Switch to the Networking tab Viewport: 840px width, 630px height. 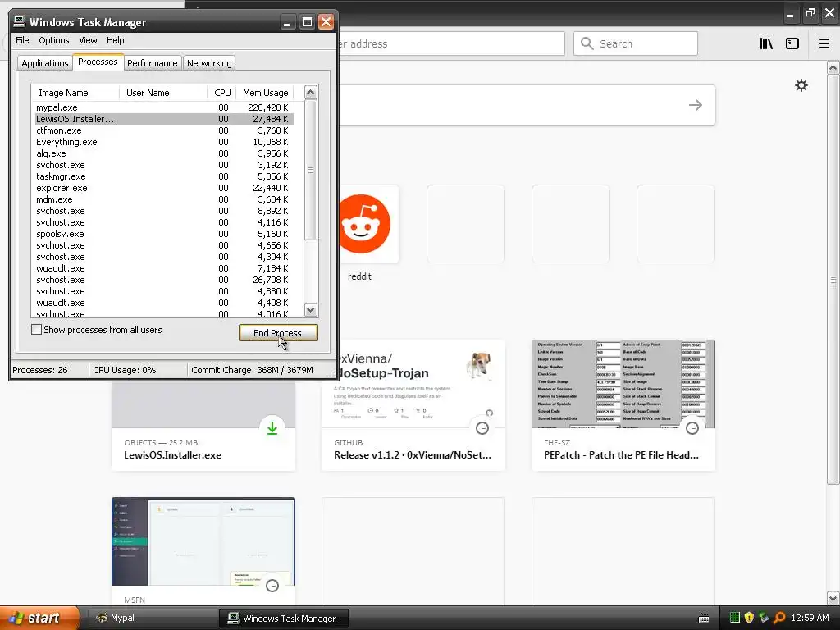[209, 62]
